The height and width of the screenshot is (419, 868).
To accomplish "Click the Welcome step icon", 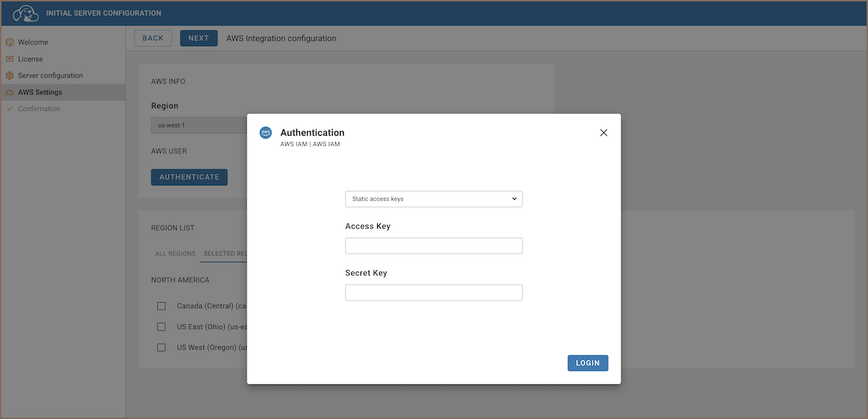I will tap(9, 43).
